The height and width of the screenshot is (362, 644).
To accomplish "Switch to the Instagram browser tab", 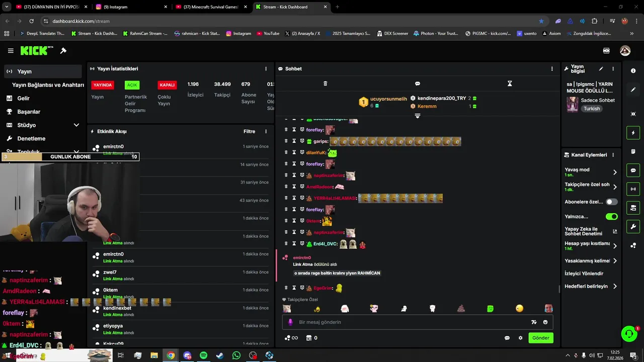I will click(x=131, y=7).
